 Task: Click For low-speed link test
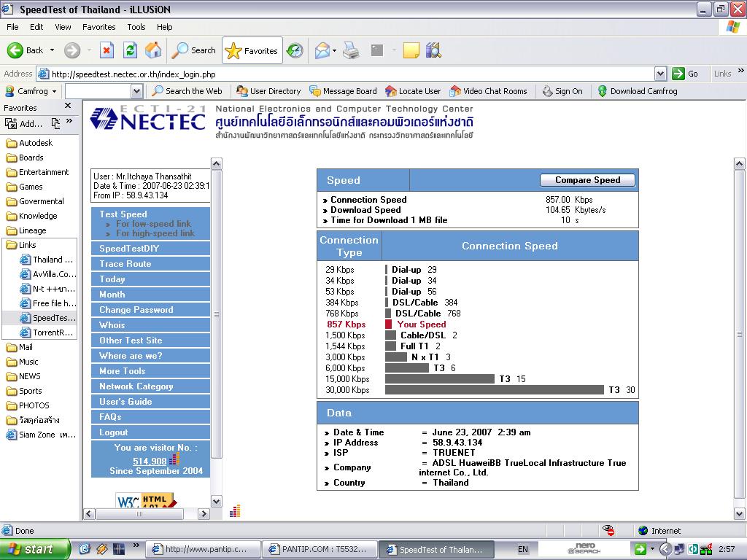pyautogui.click(x=153, y=224)
